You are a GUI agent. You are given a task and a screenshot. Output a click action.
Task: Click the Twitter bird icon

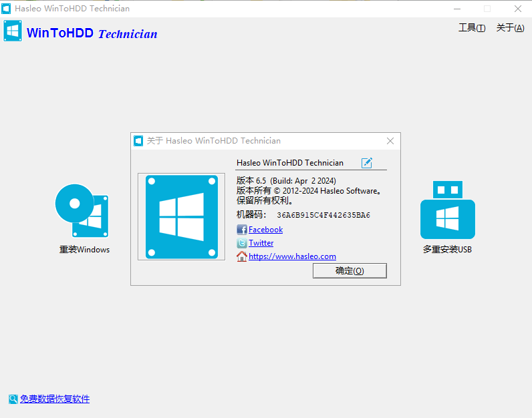241,243
